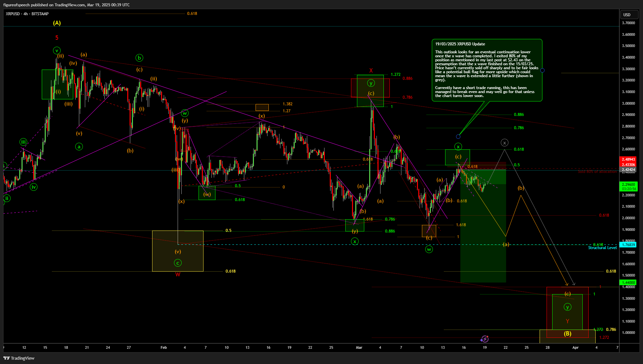Click the Feb label on the time axis
This screenshot has width=643, height=364.
click(x=163, y=347)
